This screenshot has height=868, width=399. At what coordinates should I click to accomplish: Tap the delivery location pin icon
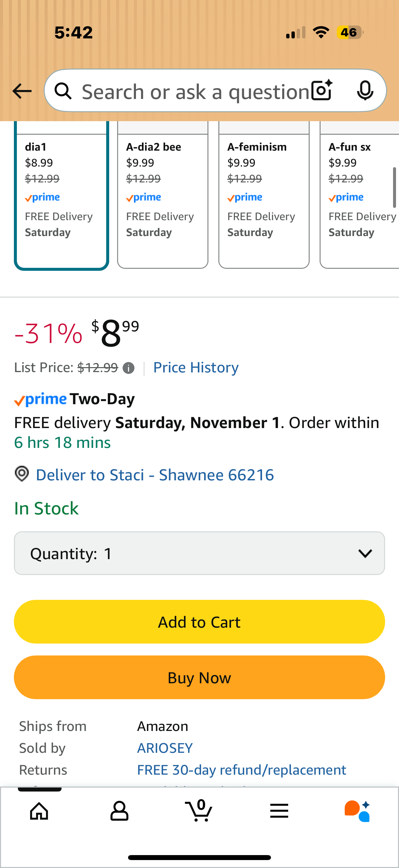22,474
